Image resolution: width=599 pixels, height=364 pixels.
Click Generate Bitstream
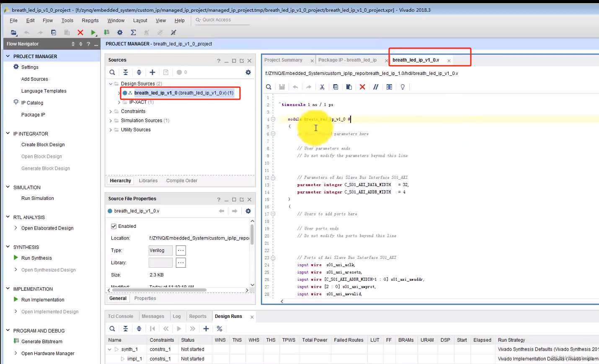coord(42,342)
